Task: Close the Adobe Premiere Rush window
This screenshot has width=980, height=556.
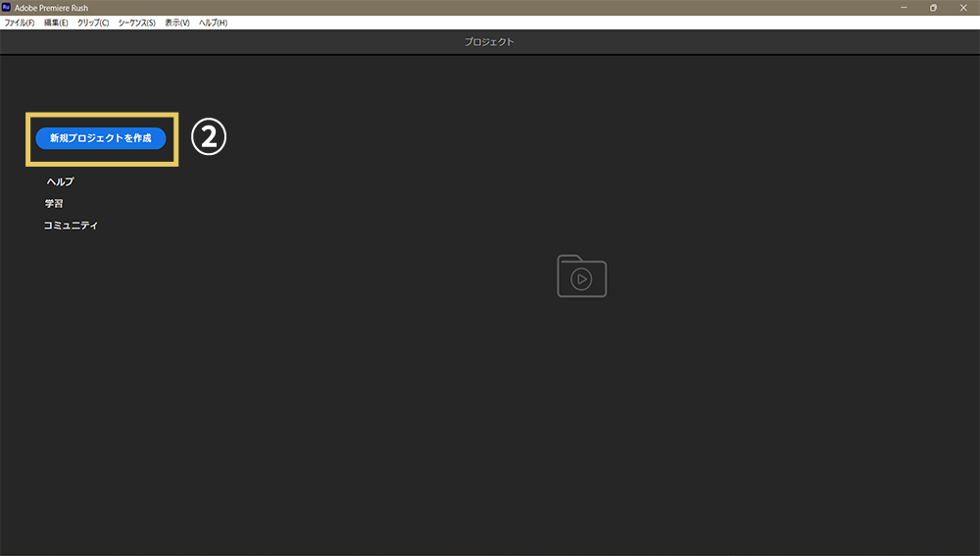Action: tap(963, 8)
